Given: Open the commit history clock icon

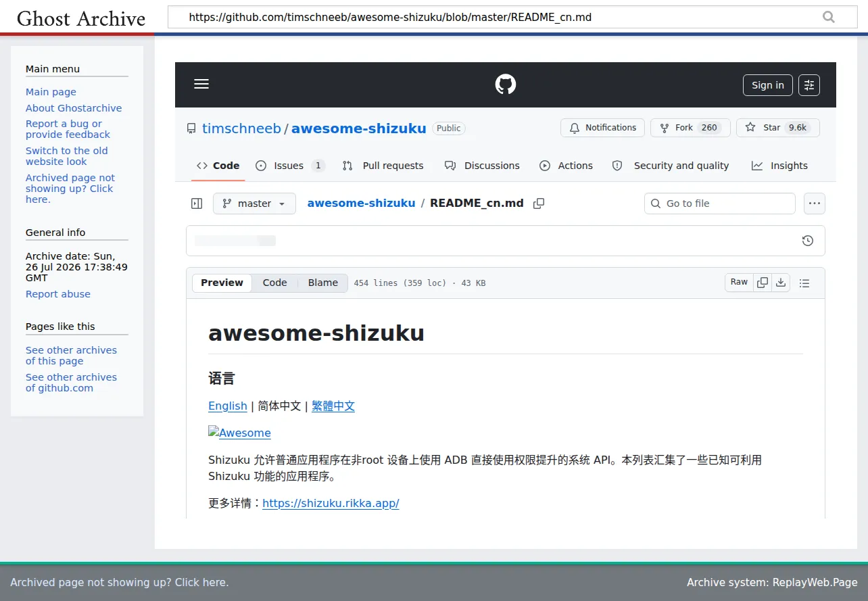Looking at the screenshot, I should pyautogui.click(x=807, y=241).
